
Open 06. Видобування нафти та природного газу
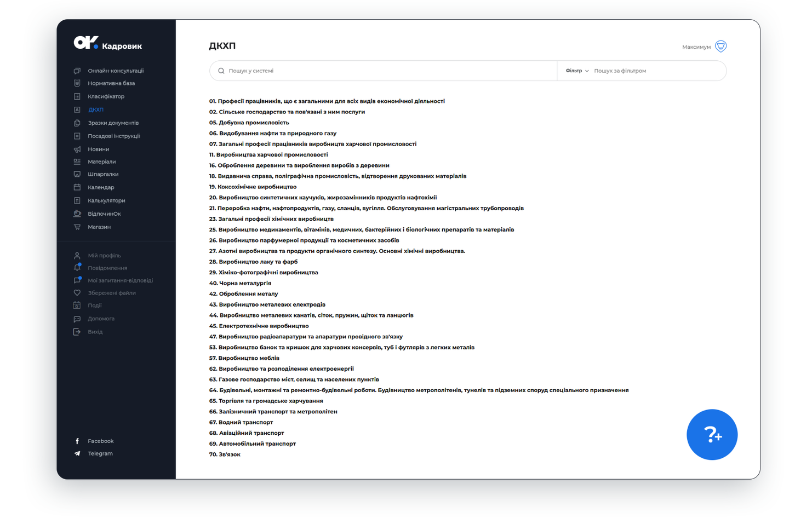tap(273, 133)
